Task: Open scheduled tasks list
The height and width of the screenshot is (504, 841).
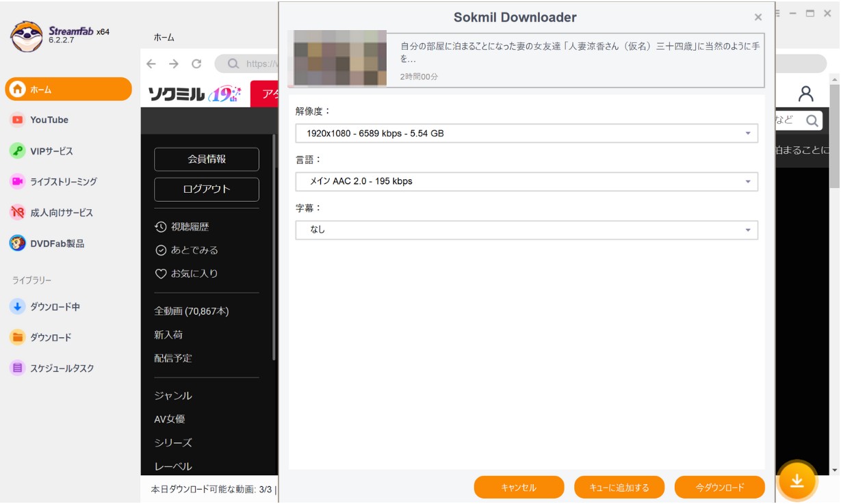Action: pos(62,368)
